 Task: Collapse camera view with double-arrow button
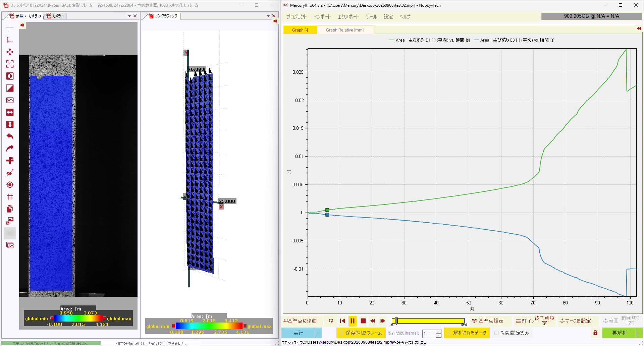coord(22,25)
